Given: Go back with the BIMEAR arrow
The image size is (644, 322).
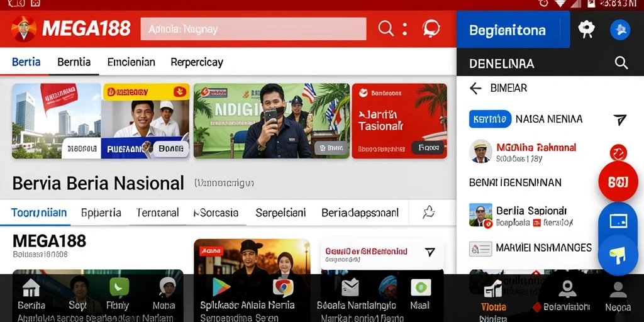Looking at the screenshot, I should (x=475, y=88).
